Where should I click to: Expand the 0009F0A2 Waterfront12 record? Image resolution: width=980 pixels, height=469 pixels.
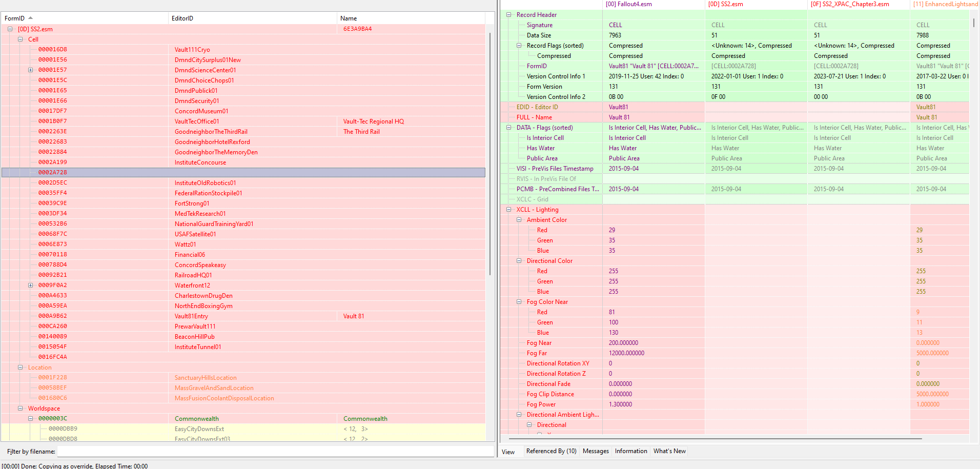30,286
